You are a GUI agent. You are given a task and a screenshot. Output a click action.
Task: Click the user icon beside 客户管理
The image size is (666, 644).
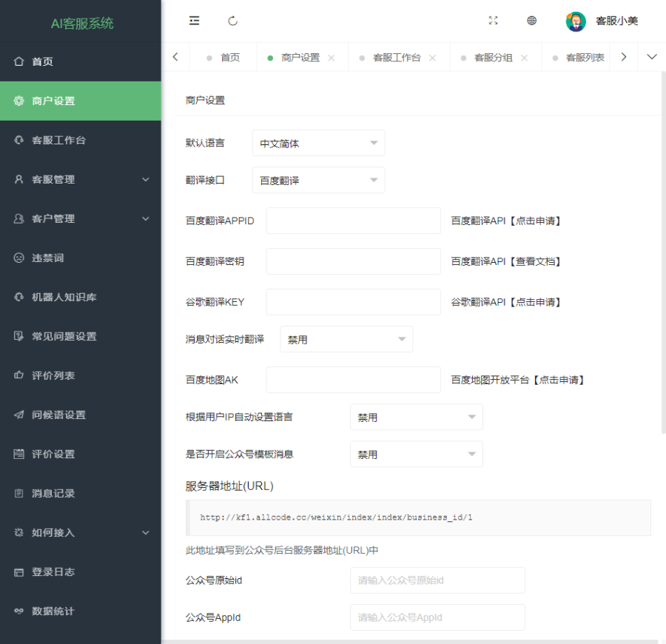point(18,219)
